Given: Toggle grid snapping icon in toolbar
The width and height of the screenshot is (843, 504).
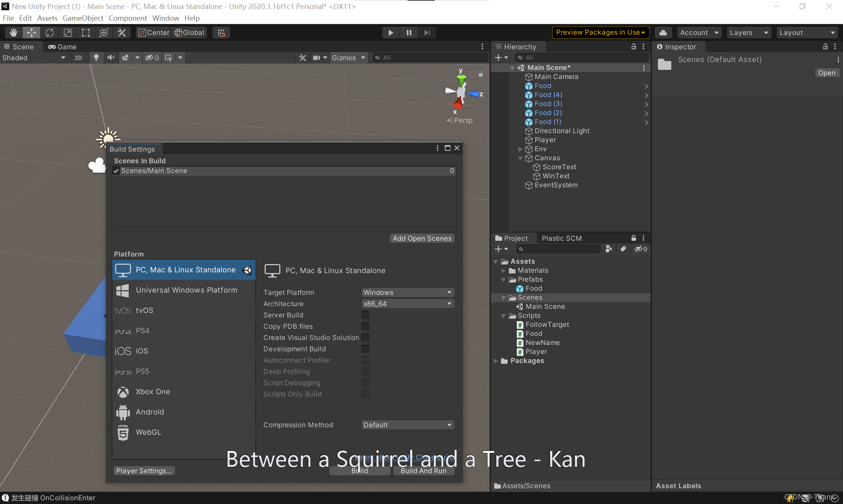Looking at the screenshot, I should [221, 33].
